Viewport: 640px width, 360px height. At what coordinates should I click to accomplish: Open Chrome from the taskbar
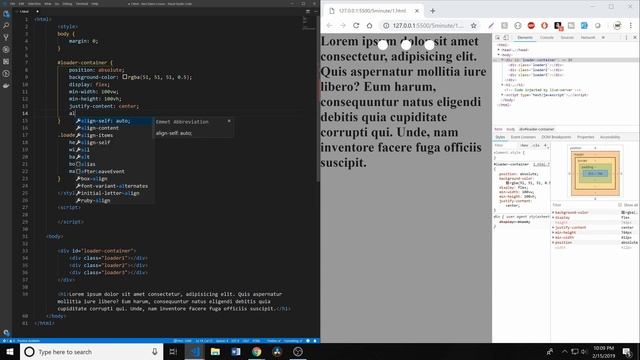(x=256, y=351)
